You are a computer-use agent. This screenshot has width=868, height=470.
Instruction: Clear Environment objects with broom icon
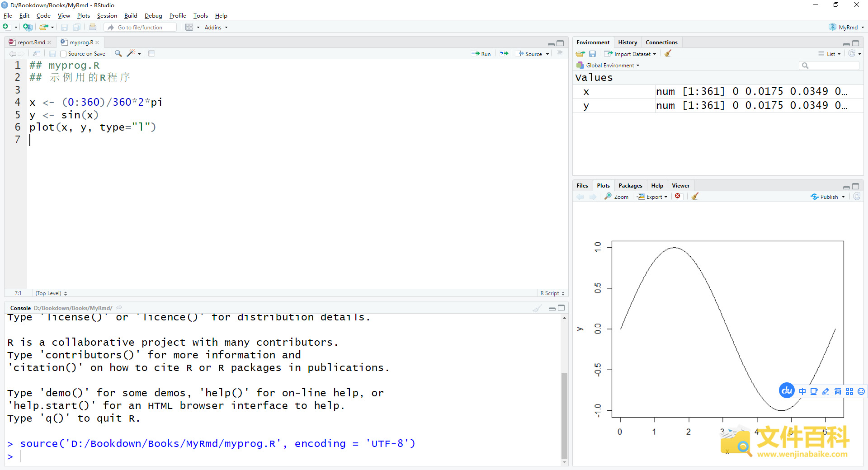668,53
